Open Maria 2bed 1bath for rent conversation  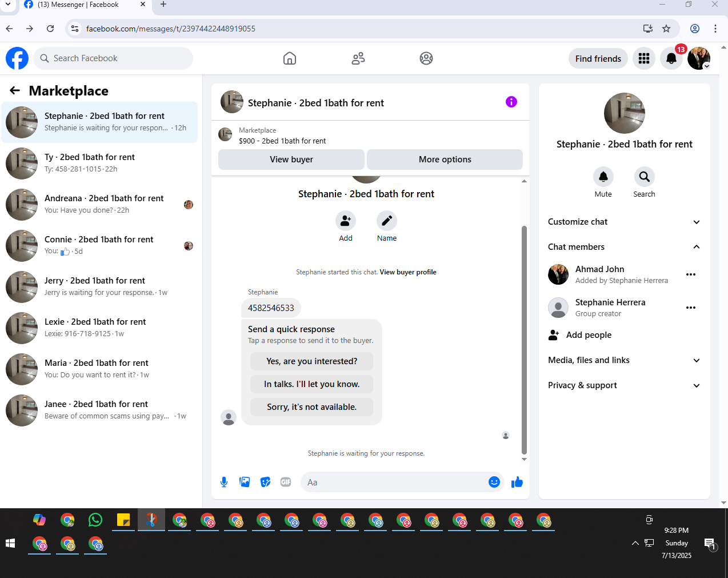point(99,369)
